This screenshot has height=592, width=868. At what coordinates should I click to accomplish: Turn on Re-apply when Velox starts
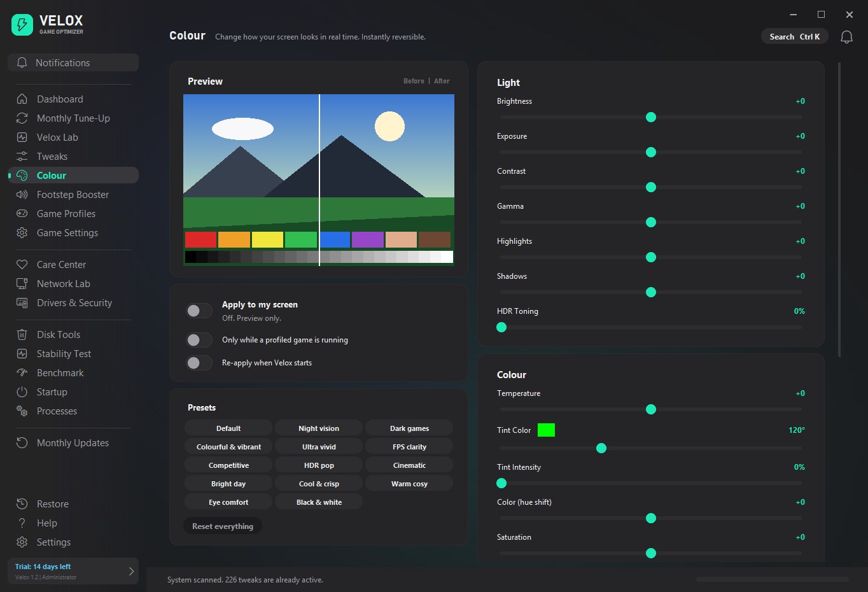pos(199,363)
